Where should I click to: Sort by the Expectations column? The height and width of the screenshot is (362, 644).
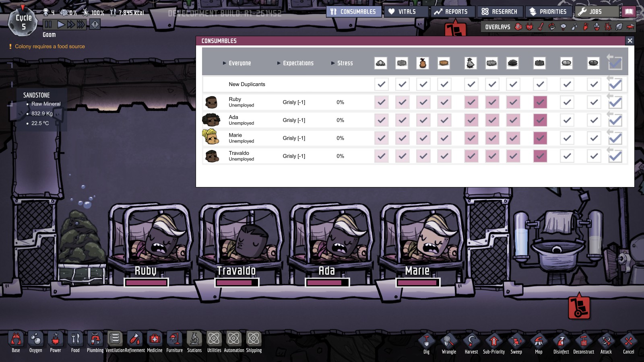click(295, 63)
